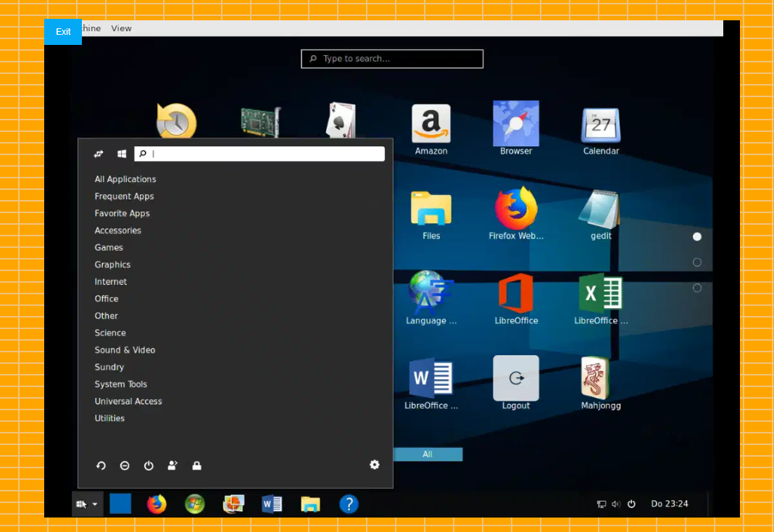The image size is (774, 532).
Task: Open the Favorite Apps category
Action: (x=122, y=213)
